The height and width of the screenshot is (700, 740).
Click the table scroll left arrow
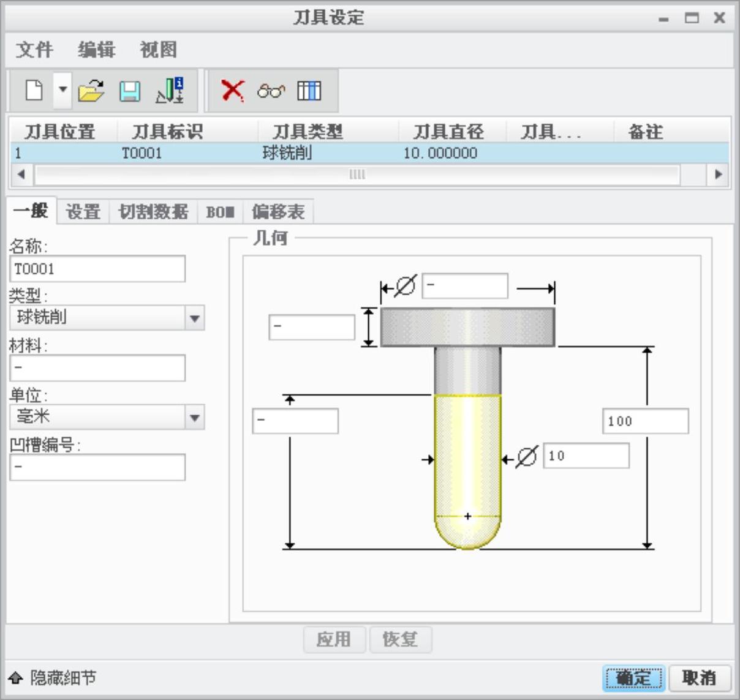point(21,175)
